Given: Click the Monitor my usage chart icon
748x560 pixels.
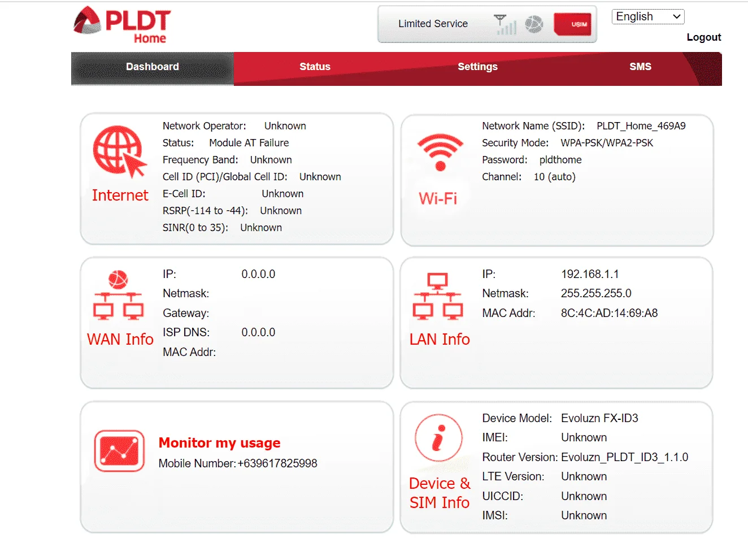Looking at the screenshot, I should (119, 450).
